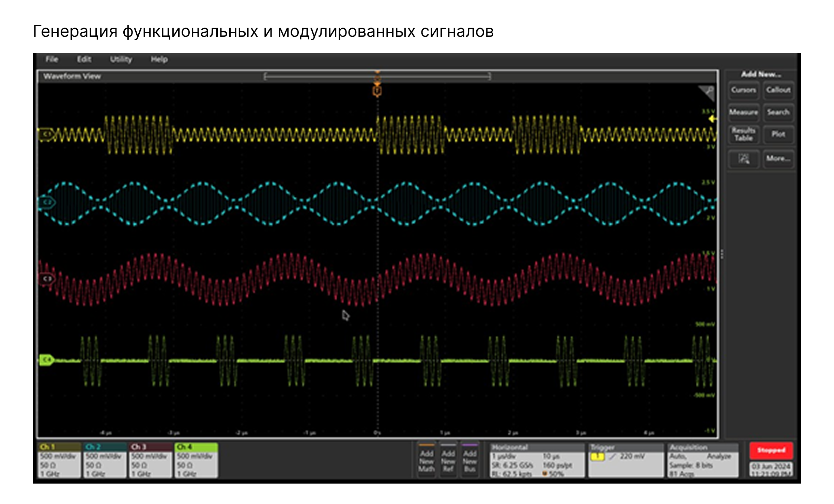
Task: Add a new Plot
Action: tap(778, 135)
